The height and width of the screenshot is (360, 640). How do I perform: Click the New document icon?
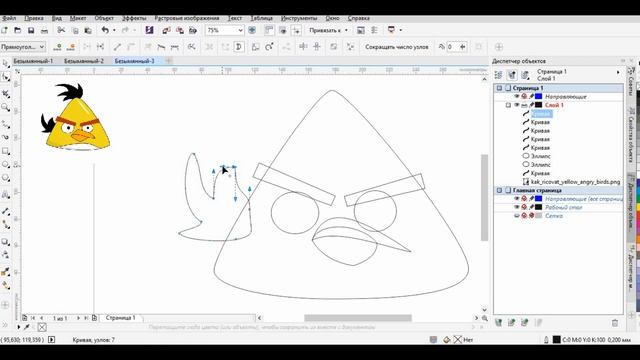4,30
